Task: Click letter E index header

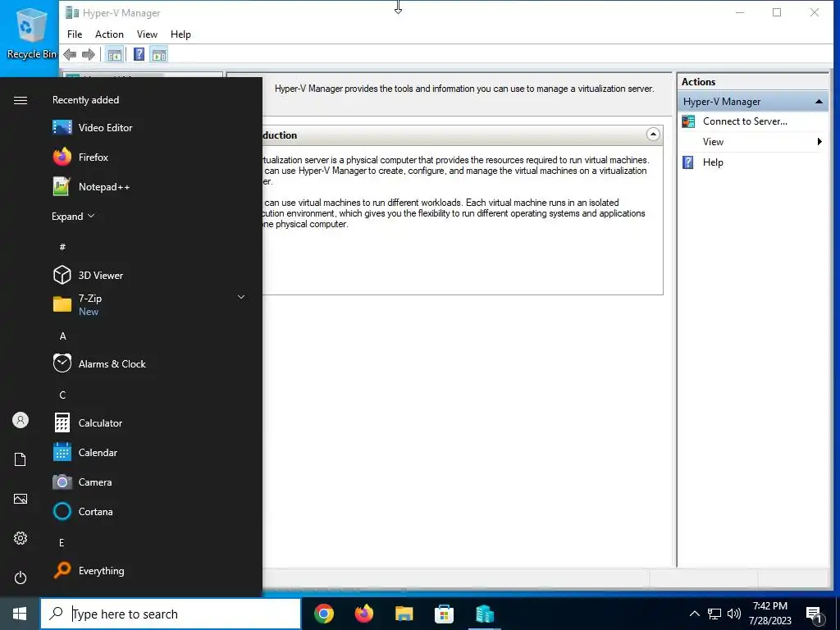Action: (62, 543)
